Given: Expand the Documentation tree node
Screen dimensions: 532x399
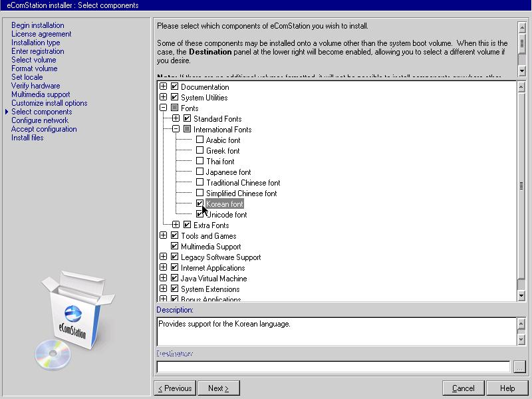Looking at the screenshot, I should coord(163,86).
